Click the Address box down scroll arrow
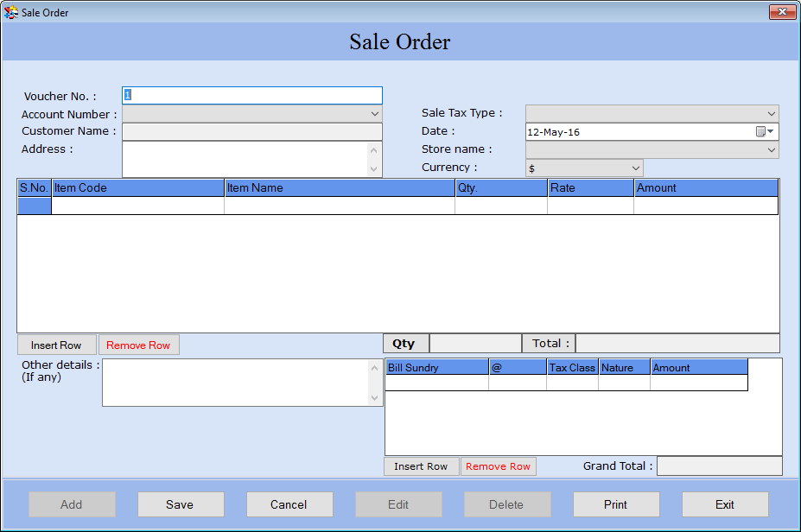Image resolution: width=801 pixels, height=532 pixels. click(374, 169)
